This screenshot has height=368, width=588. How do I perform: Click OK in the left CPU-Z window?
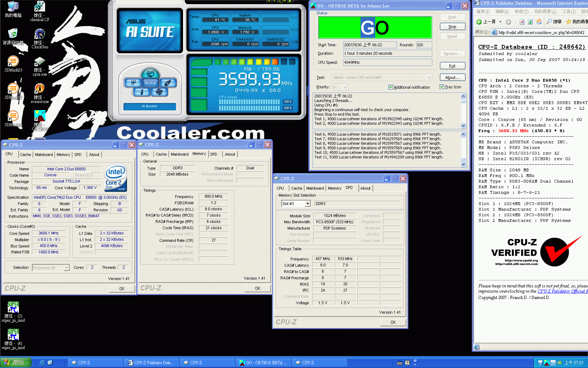pos(122,289)
